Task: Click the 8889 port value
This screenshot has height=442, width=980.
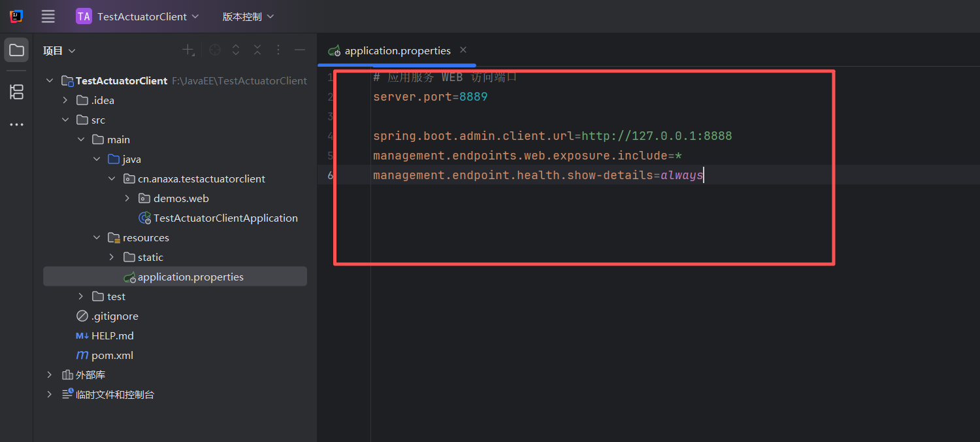Action: click(474, 97)
